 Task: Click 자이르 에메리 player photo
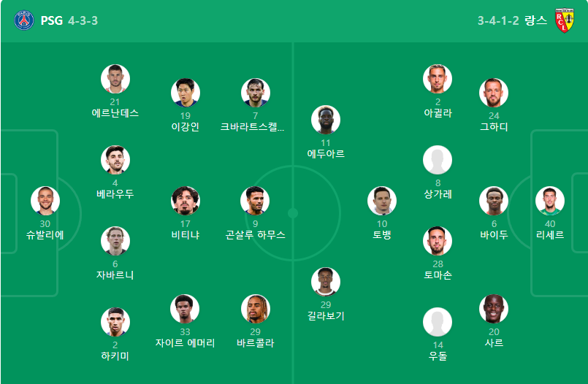click(185, 309)
